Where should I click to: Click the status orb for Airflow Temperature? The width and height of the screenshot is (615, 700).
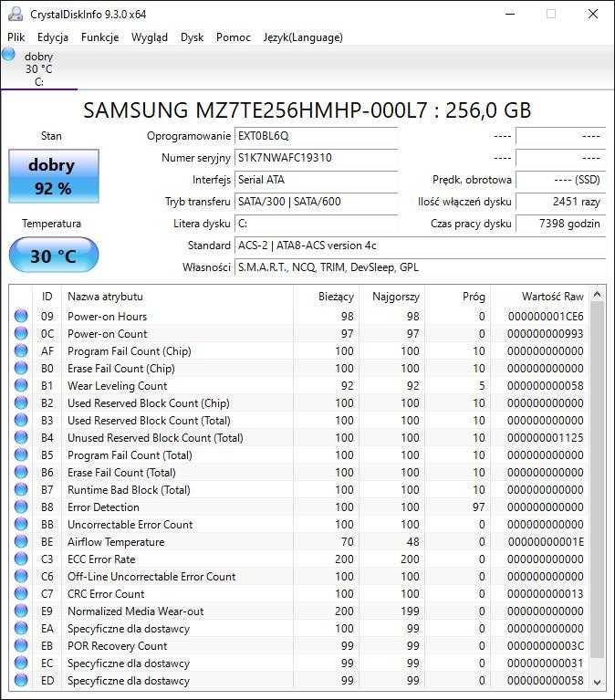click(x=21, y=541)
